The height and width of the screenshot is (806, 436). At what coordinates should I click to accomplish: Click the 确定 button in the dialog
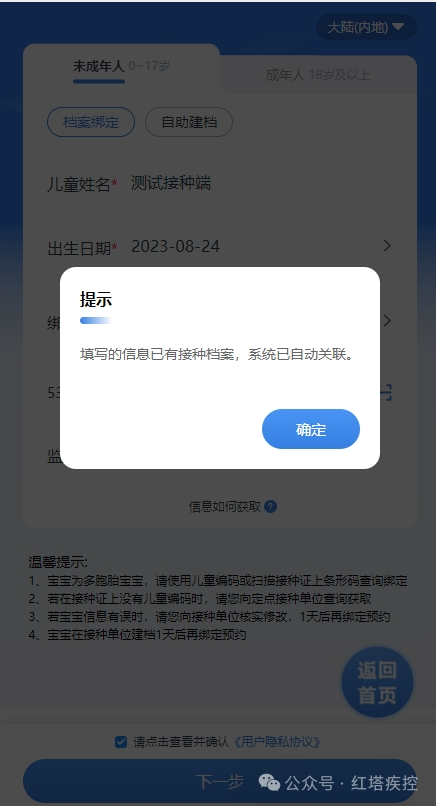pyautogui.click(x=311, y=429)
